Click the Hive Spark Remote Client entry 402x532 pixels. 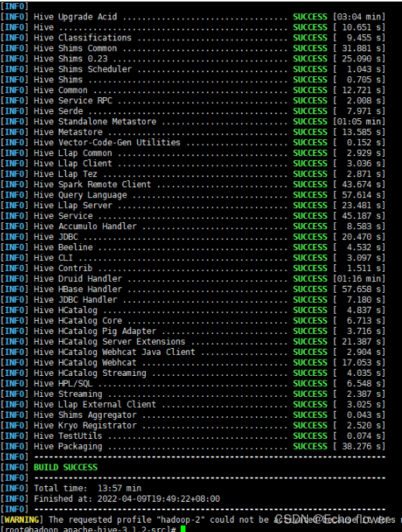(x=92, y=184)
